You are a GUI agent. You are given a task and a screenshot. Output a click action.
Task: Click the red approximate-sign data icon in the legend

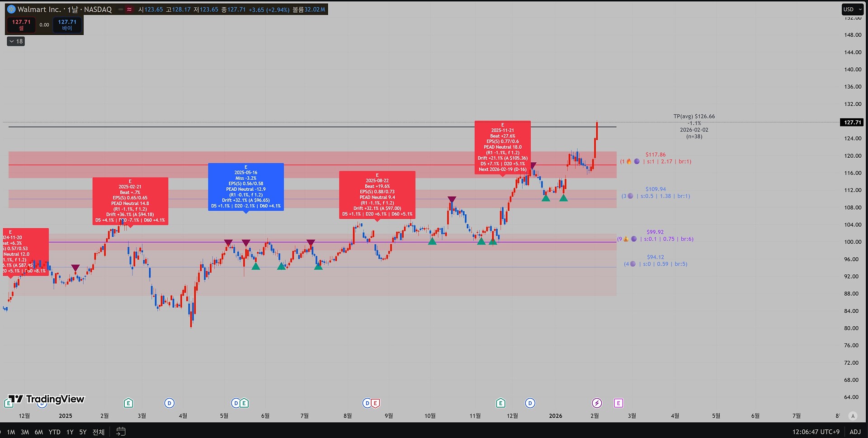tap(129, 9)
